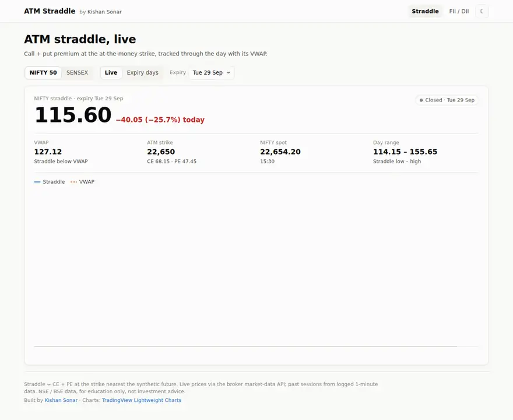The height and width of the screenshot is (420, 513).
Task: Open the Straddle nav tab
Action: tap(425, 11)
